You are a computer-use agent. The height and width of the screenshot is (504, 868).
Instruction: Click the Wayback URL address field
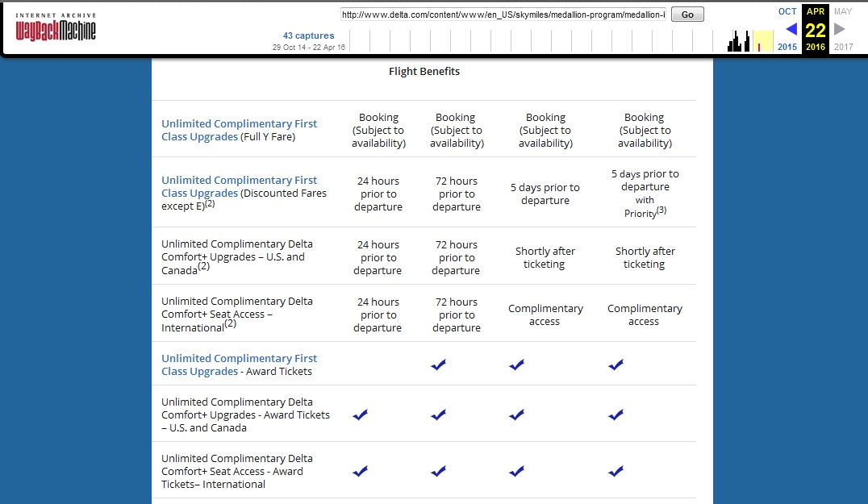504,15
